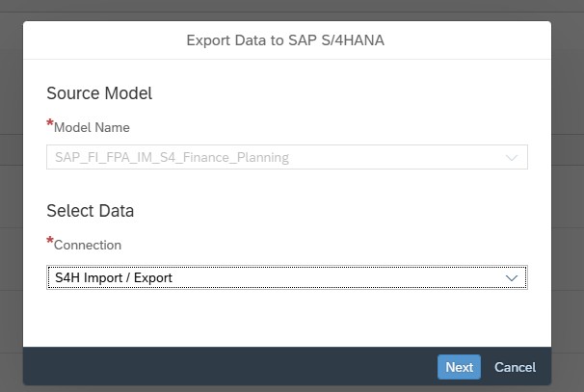Select the S4H Import / Export connection field
Screen dimensions: 584x392
click(x=270, y=278)
